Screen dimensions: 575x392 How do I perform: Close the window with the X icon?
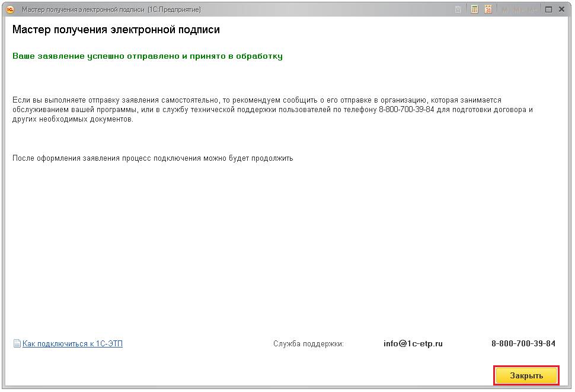pos(561,9)
